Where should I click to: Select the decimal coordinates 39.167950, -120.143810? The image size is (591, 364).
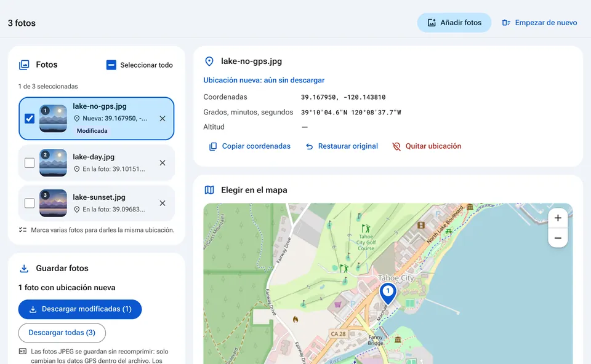343,97
